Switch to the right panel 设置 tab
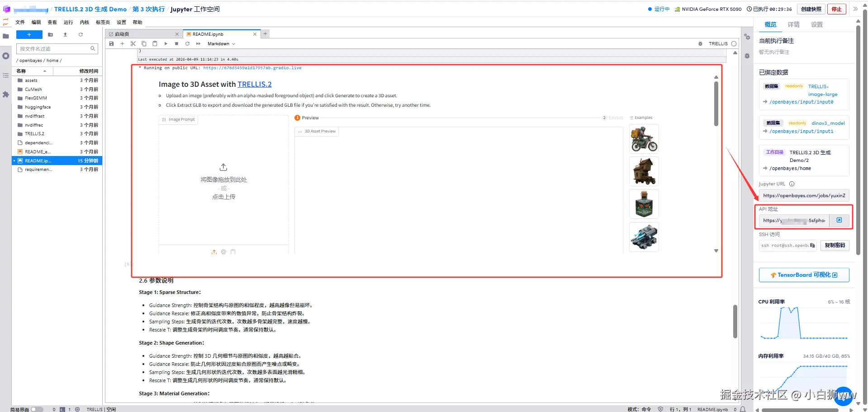Image resolution: width=868 pixels, height=412 pixels. pos(816,24)
